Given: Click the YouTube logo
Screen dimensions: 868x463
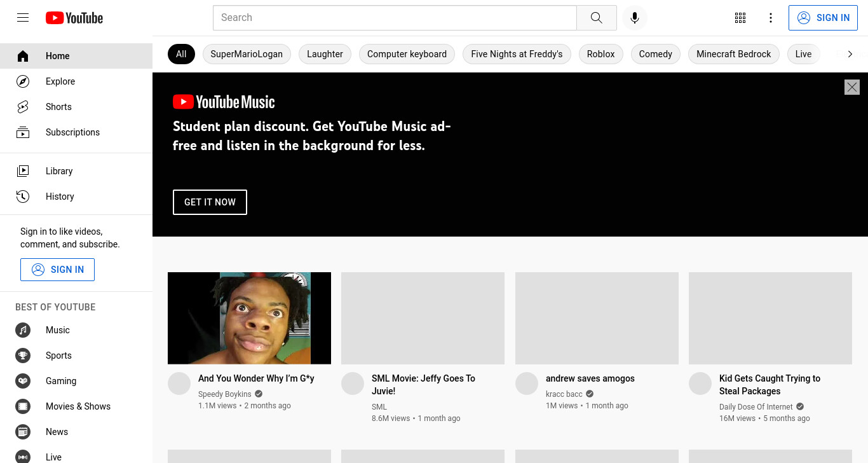Looking at the screenshot, I should pos(74,18).
